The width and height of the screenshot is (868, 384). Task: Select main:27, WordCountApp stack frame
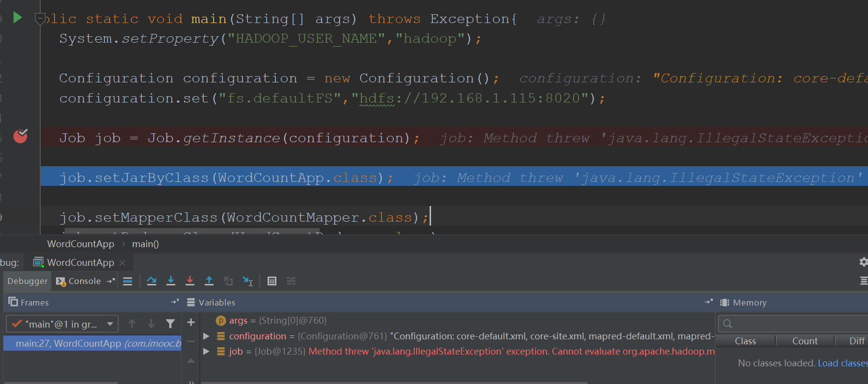[92, 343]
